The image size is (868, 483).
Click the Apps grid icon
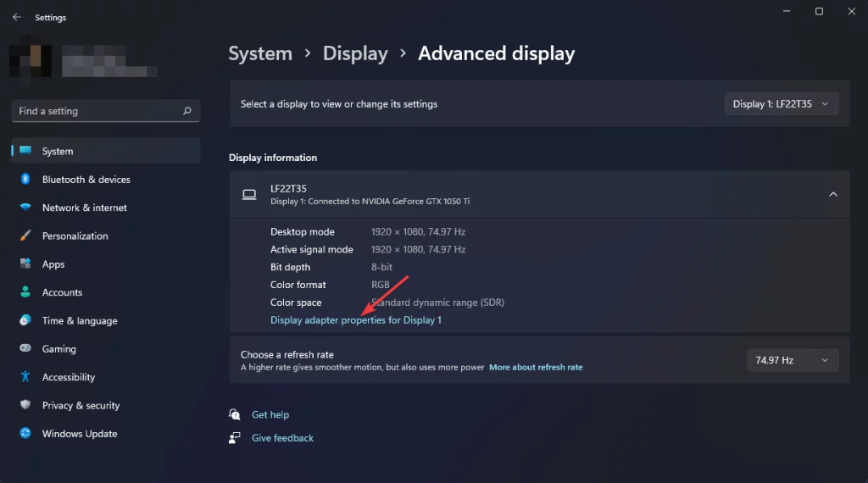click(25, 264)
